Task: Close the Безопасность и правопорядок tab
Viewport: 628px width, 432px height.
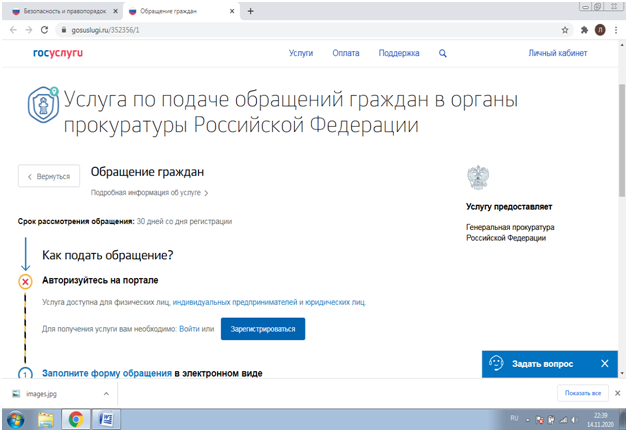Action: tap(115, 11)
